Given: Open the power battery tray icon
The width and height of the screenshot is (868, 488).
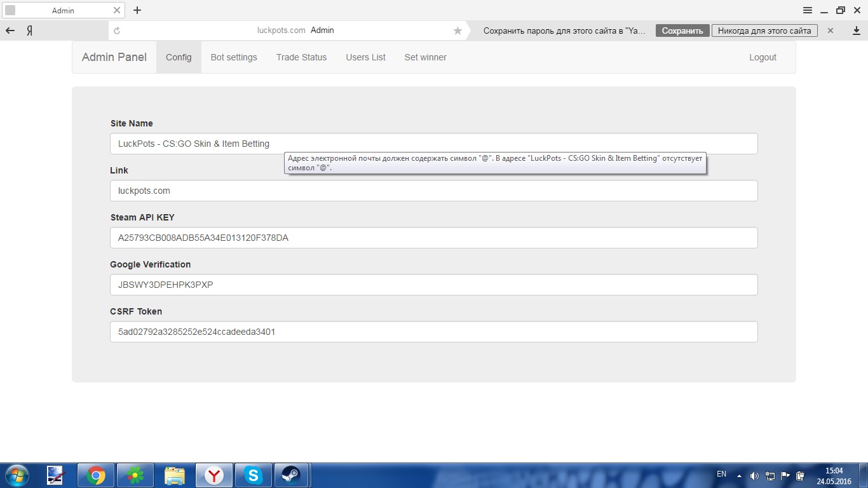Looking at the screenshot, I should click(x=800, y=476).
